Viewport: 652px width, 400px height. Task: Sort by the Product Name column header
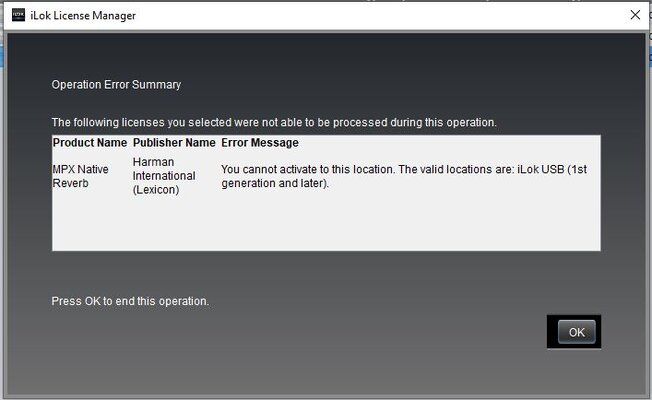click(x=90, y=143)
